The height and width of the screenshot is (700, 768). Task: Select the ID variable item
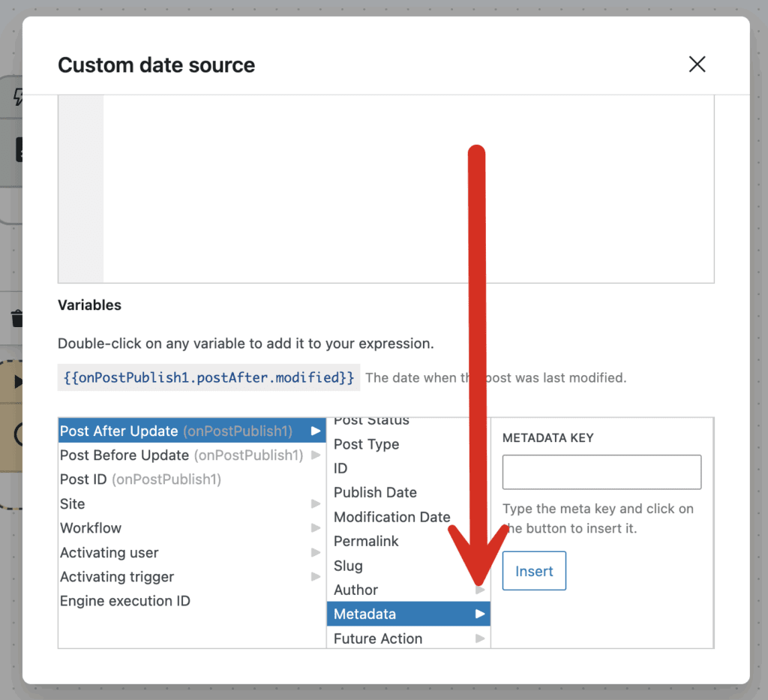tap(340, 468)
